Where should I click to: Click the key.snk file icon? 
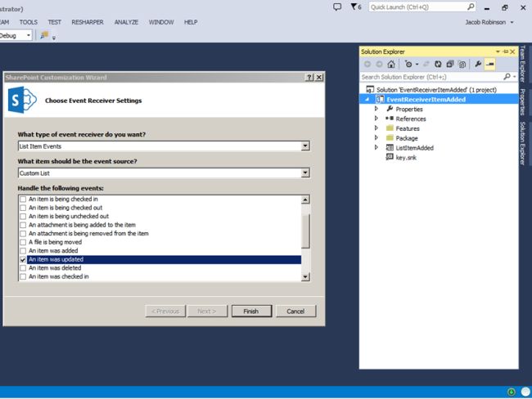(390, 157)
